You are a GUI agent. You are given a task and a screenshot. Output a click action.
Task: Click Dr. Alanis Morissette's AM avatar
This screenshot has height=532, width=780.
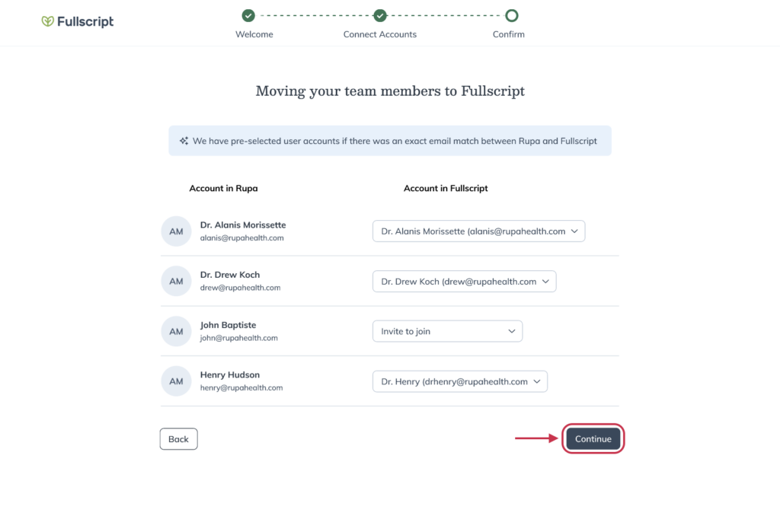tap(176, 231)
